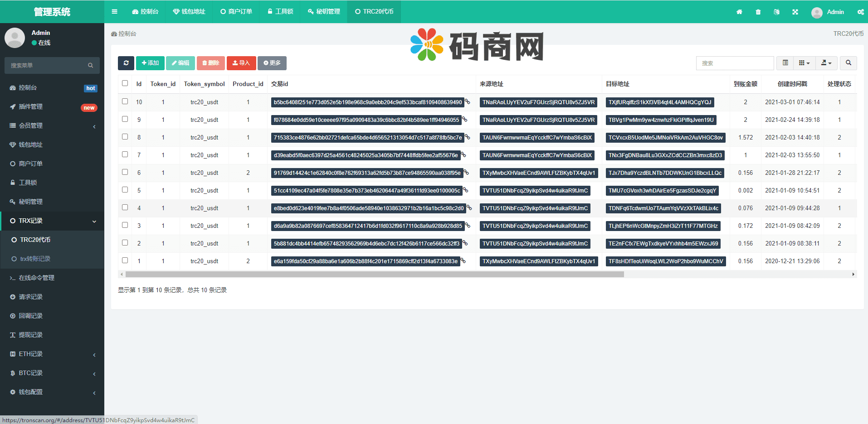Image resolution: width=868 pixels, height=424 pixels.
Task: Select the checkbox for row Id 5
Action: (x=125, y=190)
